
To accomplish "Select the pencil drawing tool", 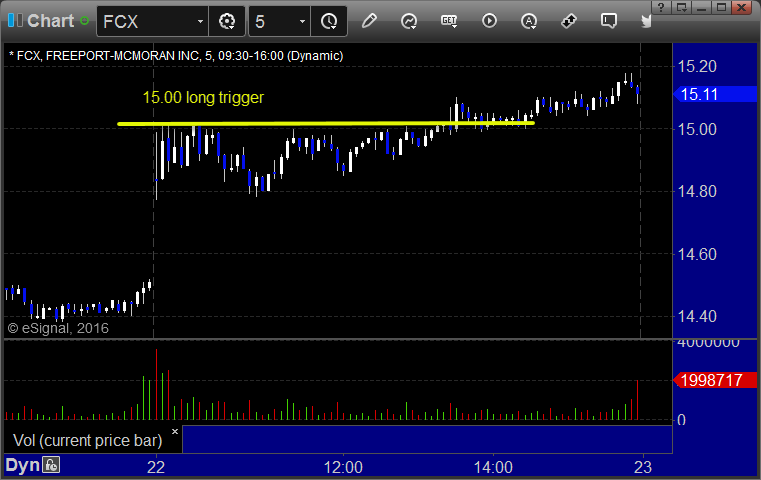I will point(369,21).
